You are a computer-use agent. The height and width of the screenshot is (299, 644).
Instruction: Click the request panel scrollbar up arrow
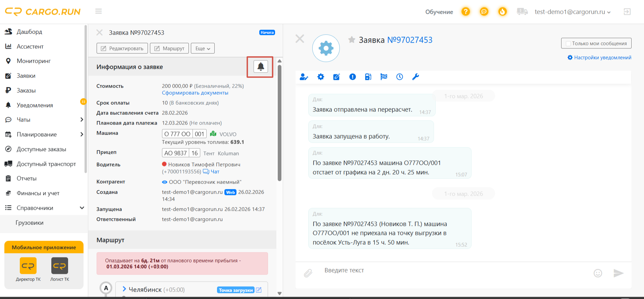(279, 61)
